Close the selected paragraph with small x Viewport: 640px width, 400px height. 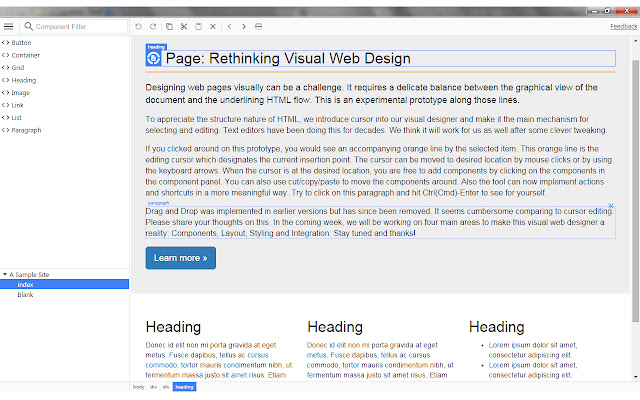(x=611, y=205)
